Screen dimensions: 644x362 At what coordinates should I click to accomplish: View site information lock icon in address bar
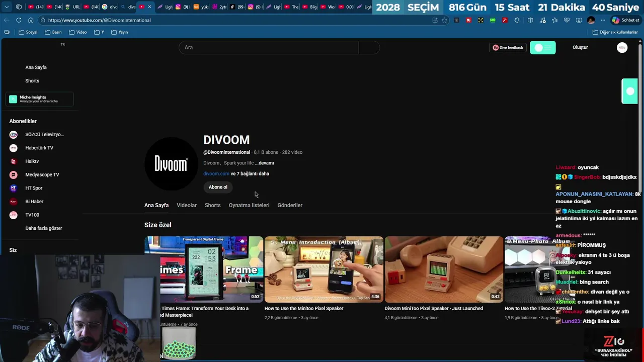click(x=43, y=20)
